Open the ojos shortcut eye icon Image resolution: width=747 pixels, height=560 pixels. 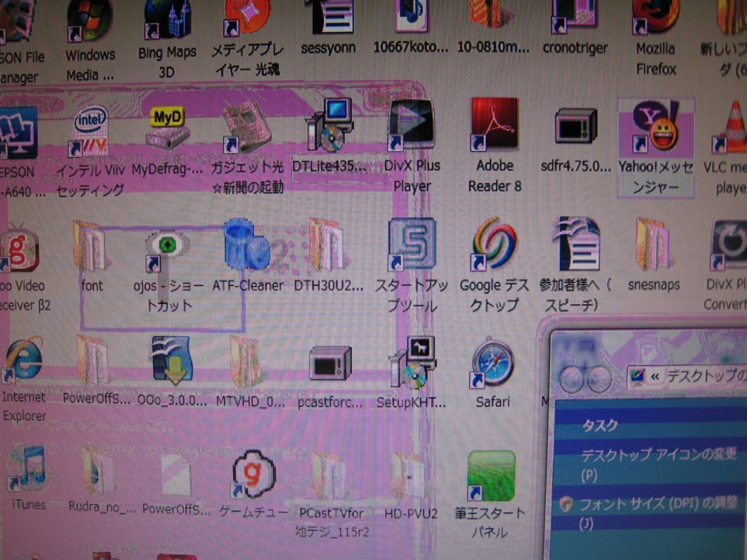click(x=167, y=252)
